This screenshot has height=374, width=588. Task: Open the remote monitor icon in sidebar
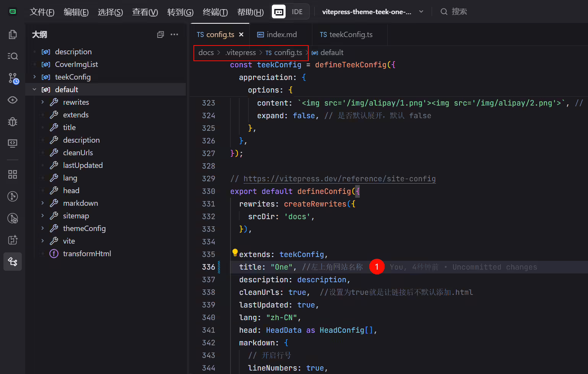(x=13, y=143)
